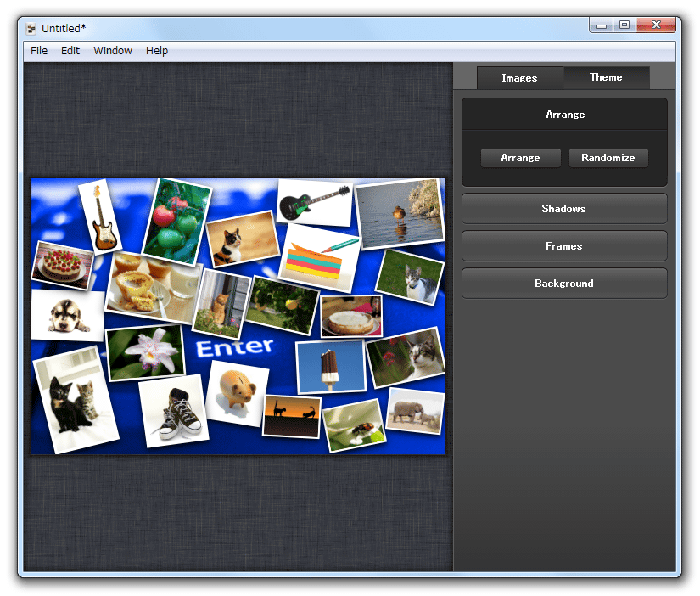Switch to the Theme tab
This screenshot has width=700, height=596.
tap(606, 77)
